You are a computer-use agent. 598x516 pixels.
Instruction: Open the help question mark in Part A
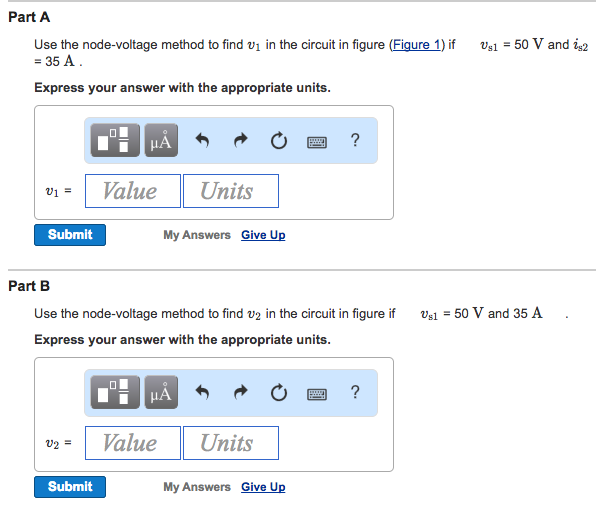click(x=355, y=140)
